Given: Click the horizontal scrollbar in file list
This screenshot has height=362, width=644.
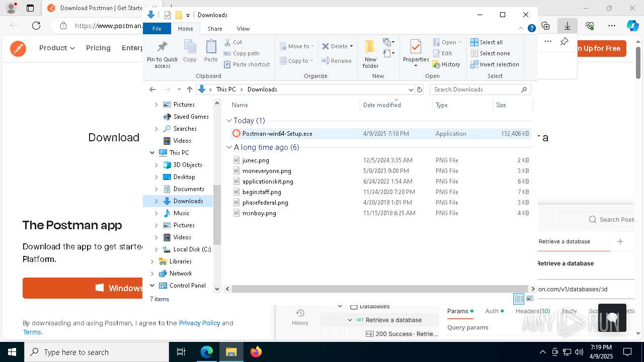Looking at the screenshot, I should pos(380,289).
